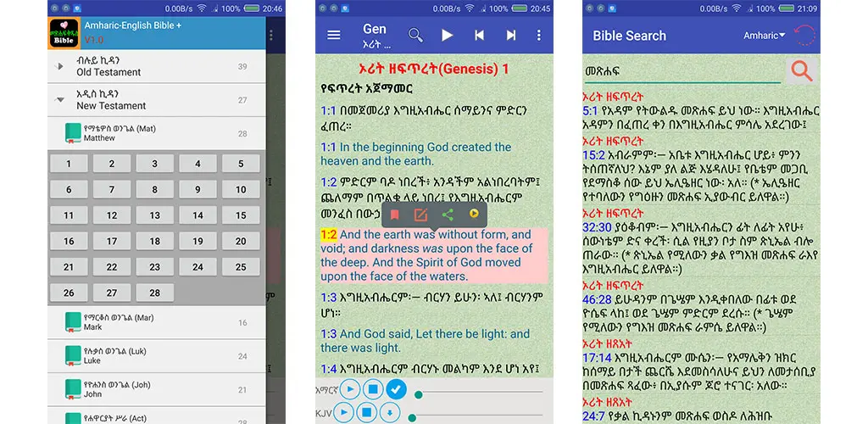Open the reader's three-dot overflow menu
This screenshot has height=424, width=868.
[538, 35]
